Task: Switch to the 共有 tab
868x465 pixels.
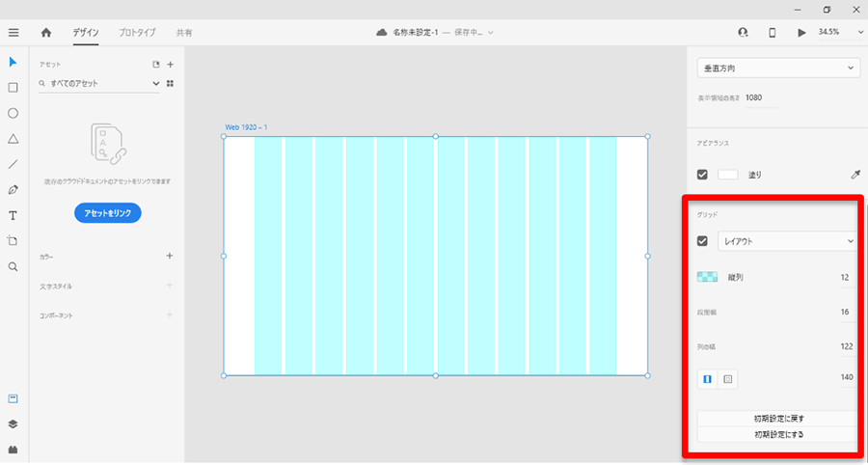Action: (x=184, y=33)
